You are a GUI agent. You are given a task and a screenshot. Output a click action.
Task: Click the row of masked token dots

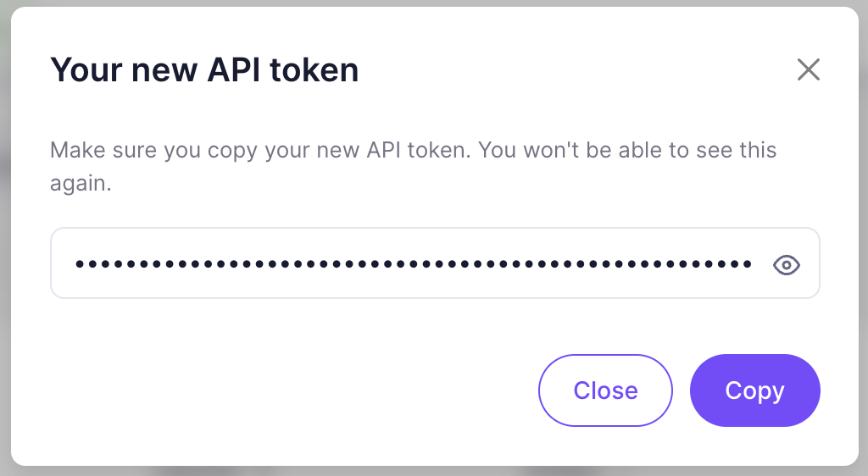click(x=413, y=264)
